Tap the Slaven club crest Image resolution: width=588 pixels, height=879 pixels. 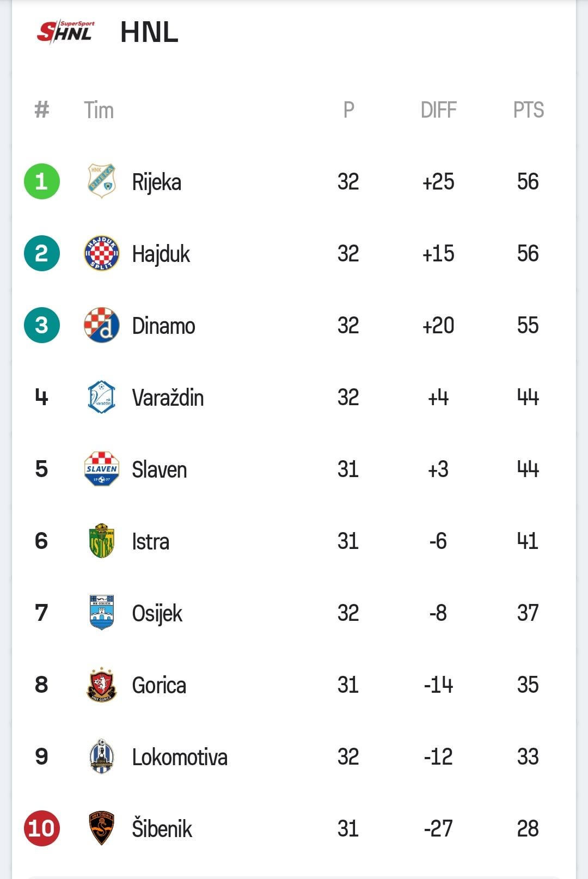point(102,469)
